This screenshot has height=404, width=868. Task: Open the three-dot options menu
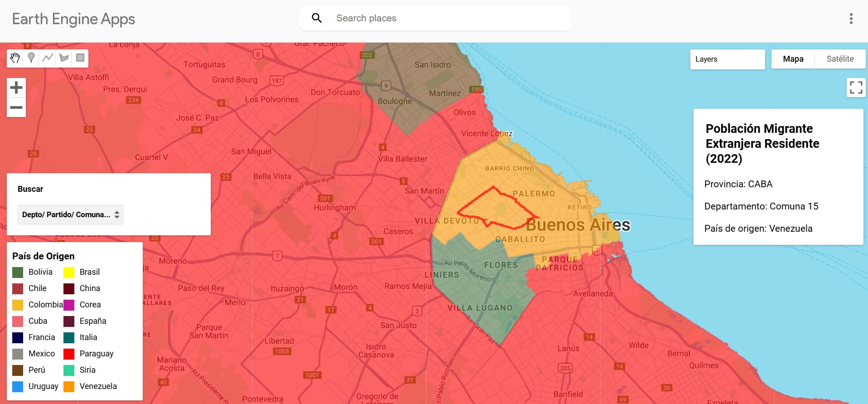(851, 19)
